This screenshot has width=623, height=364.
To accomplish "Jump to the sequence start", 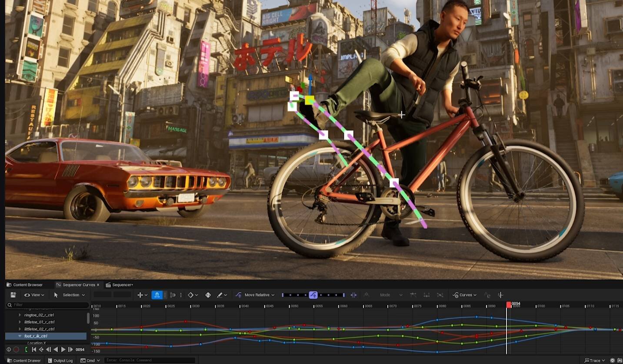I will pyautogui.click(x=34, y=349).
